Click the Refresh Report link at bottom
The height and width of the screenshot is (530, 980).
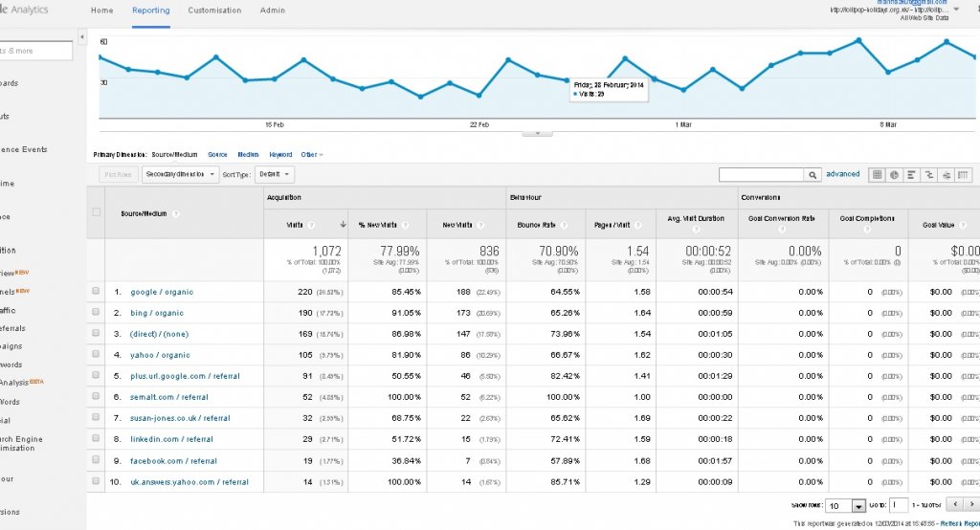pos(960,523)
